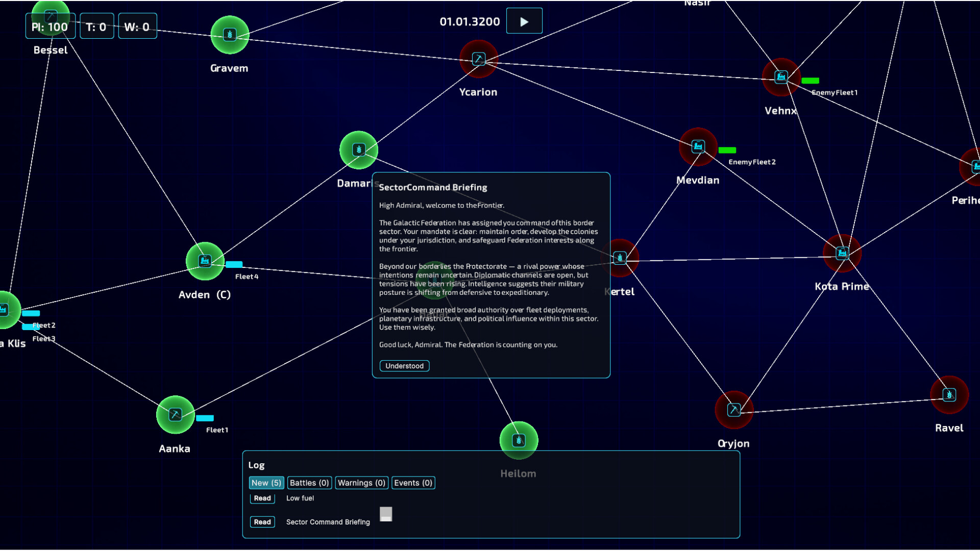Click the Ravel planet node

pyautogui.click(x=949, y=395)
